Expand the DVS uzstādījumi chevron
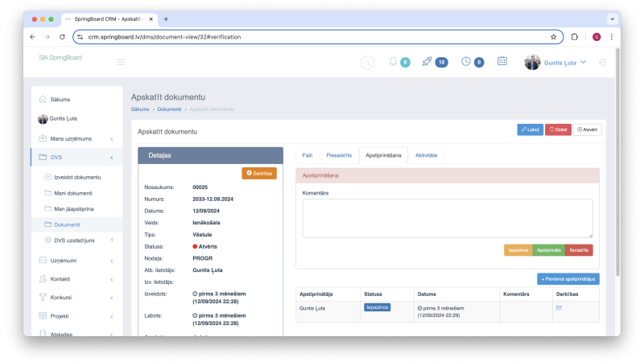This screenshot has width=644, height=362. [112, 240]
